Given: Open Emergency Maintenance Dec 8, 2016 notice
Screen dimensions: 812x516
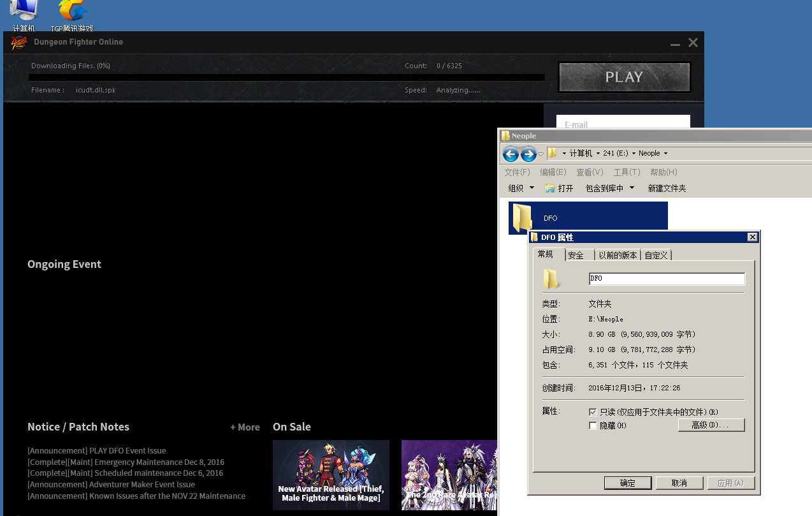Looking at the screenshot, I should point(126,462).
